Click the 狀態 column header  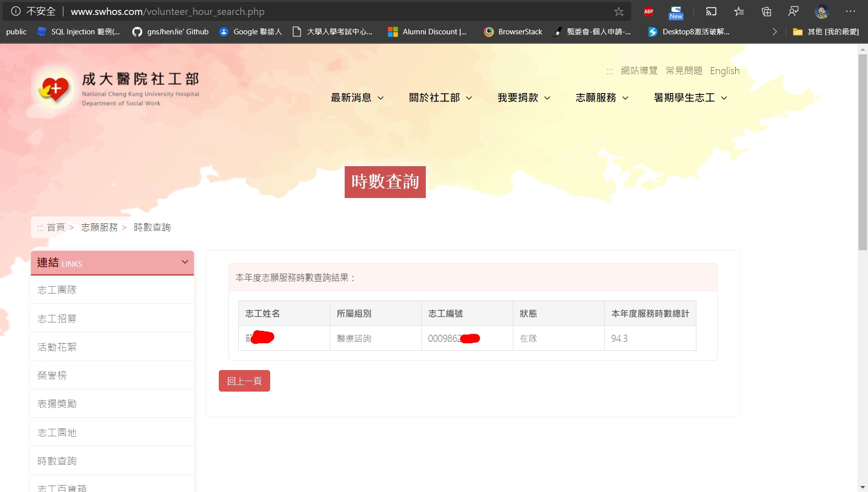559,313
